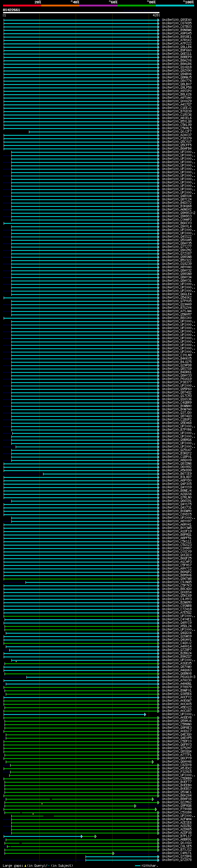Open hit UniRef100_Q9SE40
The width and height of the screenshot is (197, 868).
177,20
